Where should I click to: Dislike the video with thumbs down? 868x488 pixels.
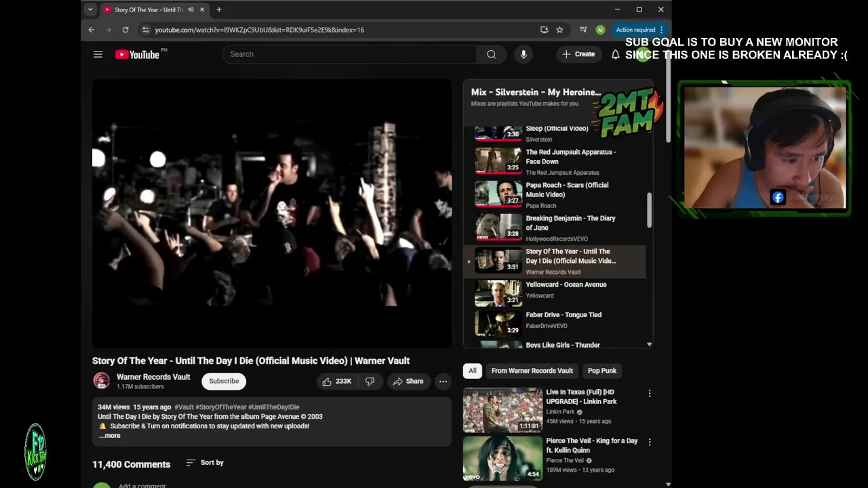tap(370, 381)
